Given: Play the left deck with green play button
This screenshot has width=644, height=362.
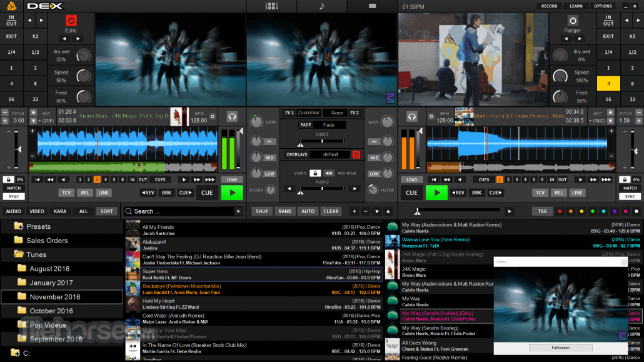Looking at the screenshot, I should [232, 193].
